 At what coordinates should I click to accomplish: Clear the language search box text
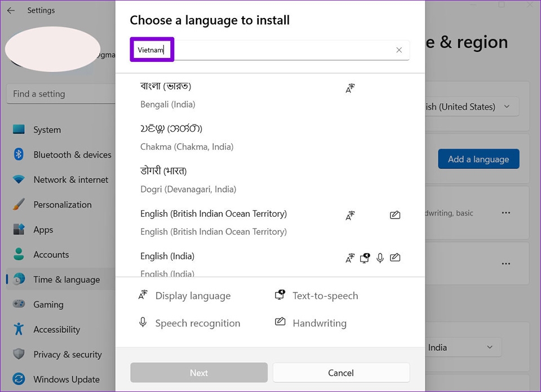399,50
